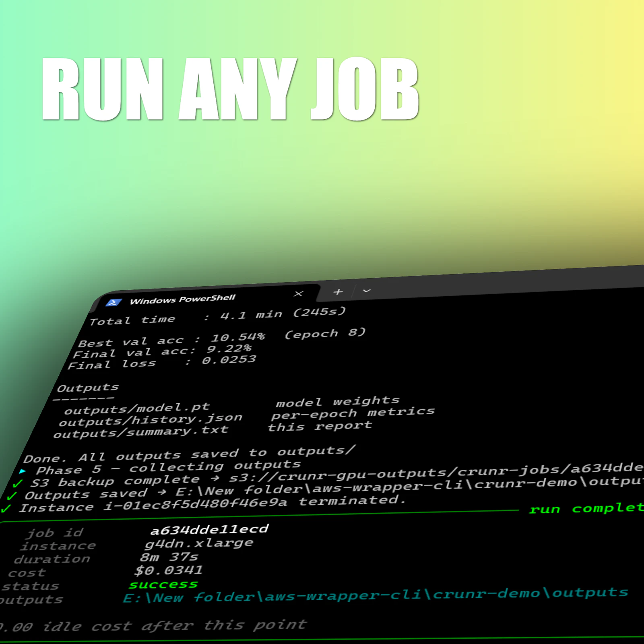Click 'idle cost after this point' line
The image size is (644, 644).
click(x=153, y=626)
